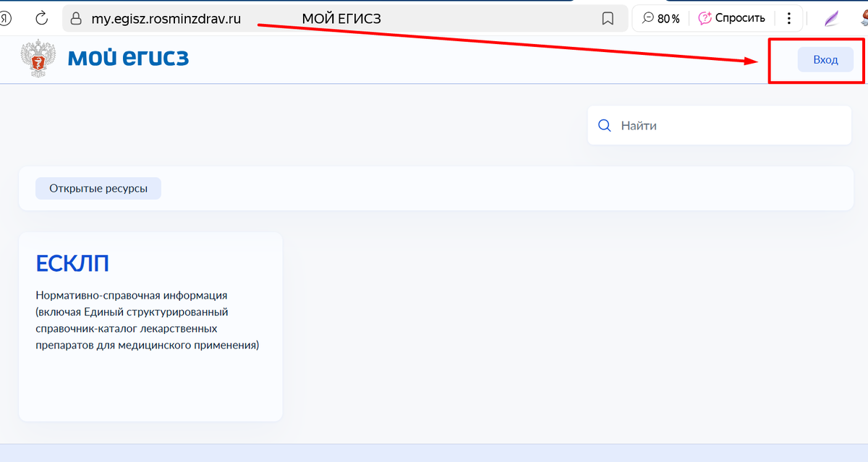Click the magnifier icon in search box
Viewport: 868px width, 462px height.
605,126
